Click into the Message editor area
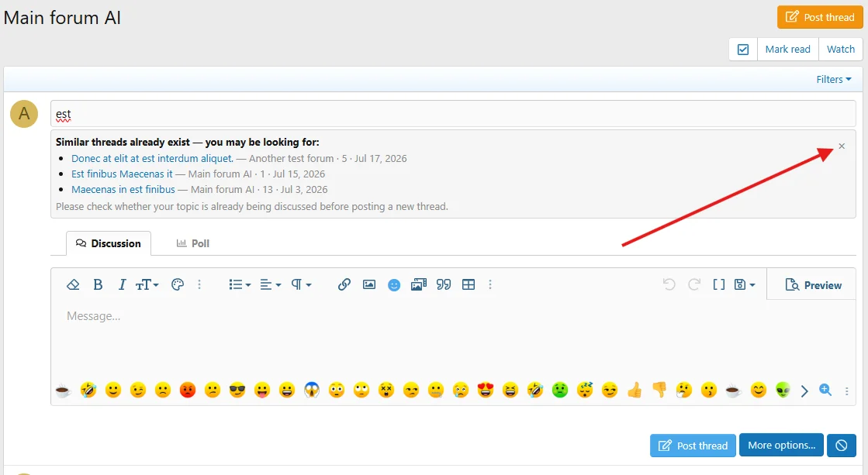Screen dimensions: 868x475 [453, 337]
